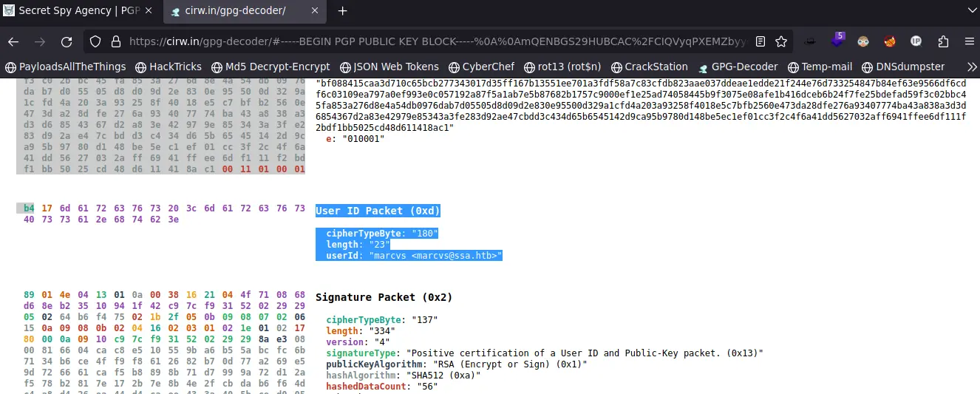
Task: Click the User ID Packet (0xd) heading
Action: [x=378, y=211]
